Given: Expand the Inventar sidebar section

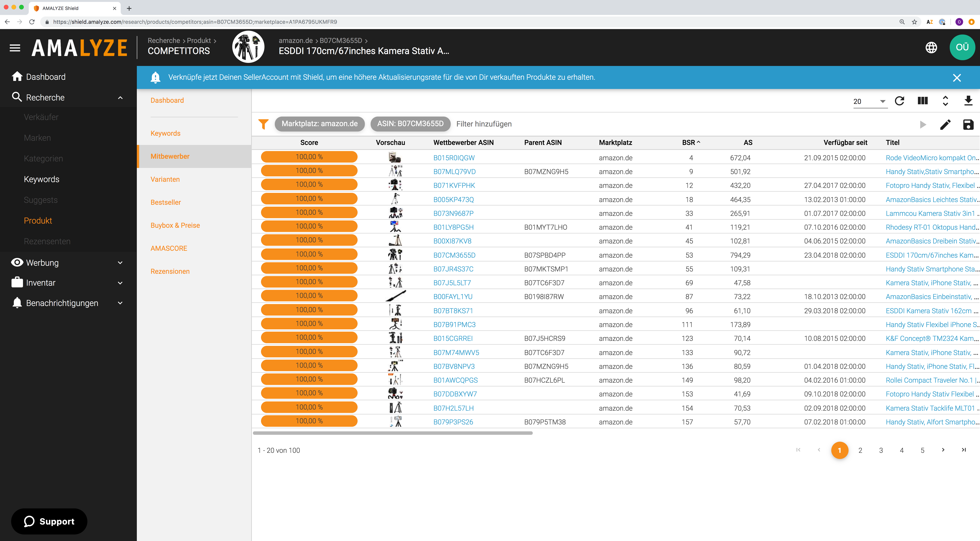Looking at the screenshot, I should tap(120, 283).
